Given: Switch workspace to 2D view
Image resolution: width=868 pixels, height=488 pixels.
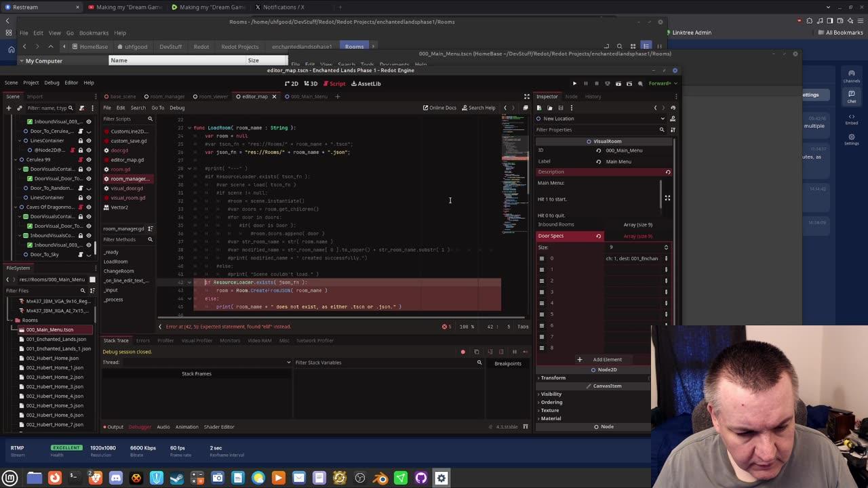Looking at the screenshot, I should pos(292,83).
